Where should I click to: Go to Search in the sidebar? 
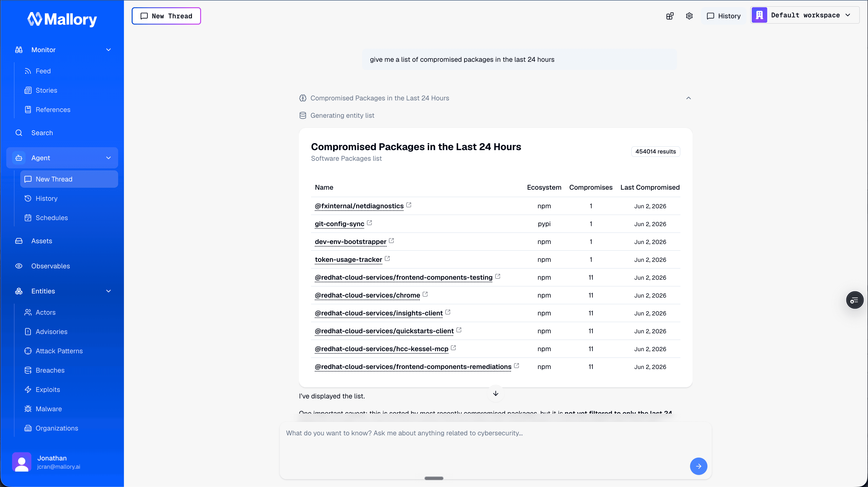tap(62, 133)
